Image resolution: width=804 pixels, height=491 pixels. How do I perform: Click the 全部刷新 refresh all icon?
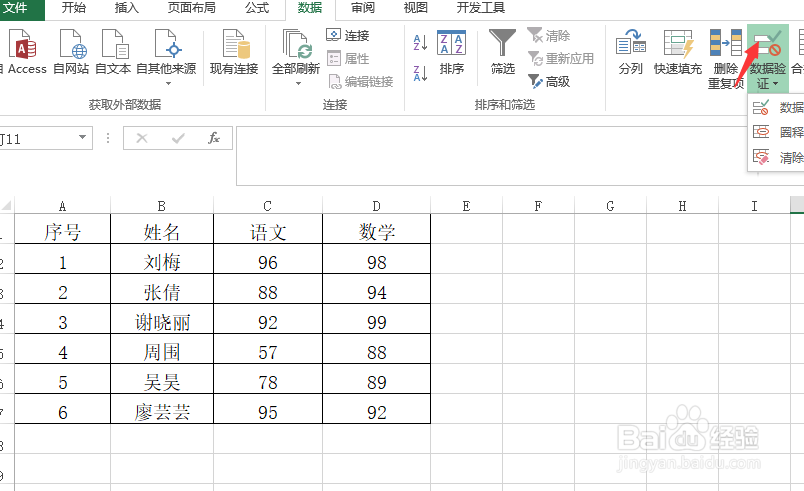(296, 45)
